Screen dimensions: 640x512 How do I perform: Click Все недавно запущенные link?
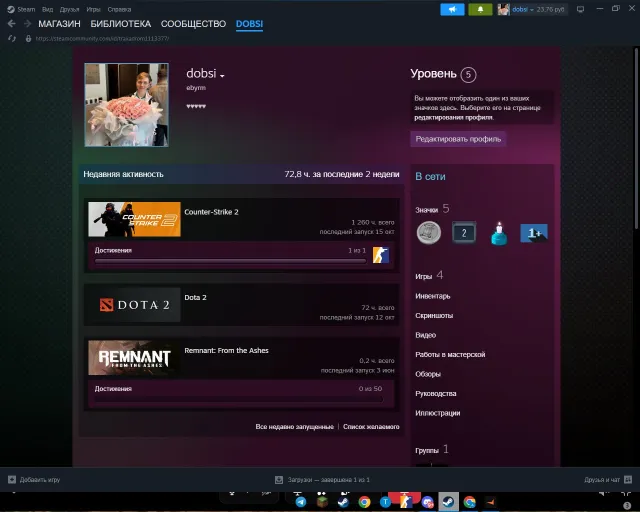294,427
